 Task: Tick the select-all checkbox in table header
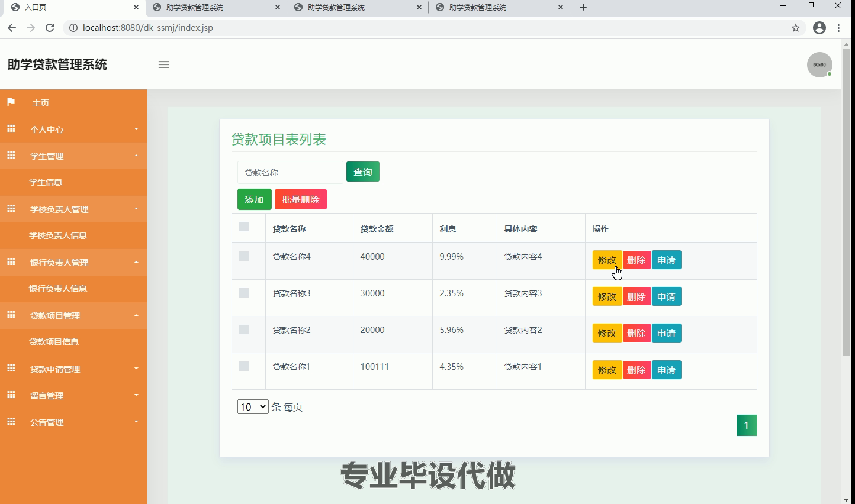(x=244, y=227)
